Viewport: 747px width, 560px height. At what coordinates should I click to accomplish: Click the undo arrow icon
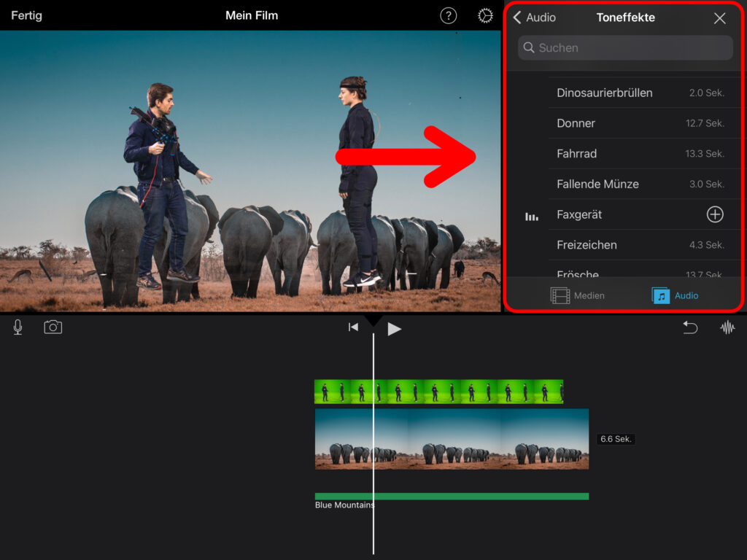[x=689, y=327]
